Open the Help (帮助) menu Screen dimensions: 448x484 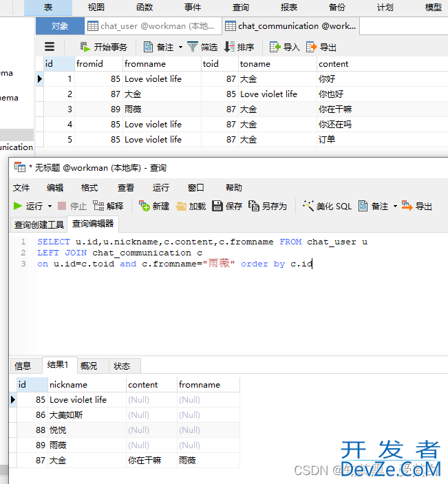coord(234,188)
